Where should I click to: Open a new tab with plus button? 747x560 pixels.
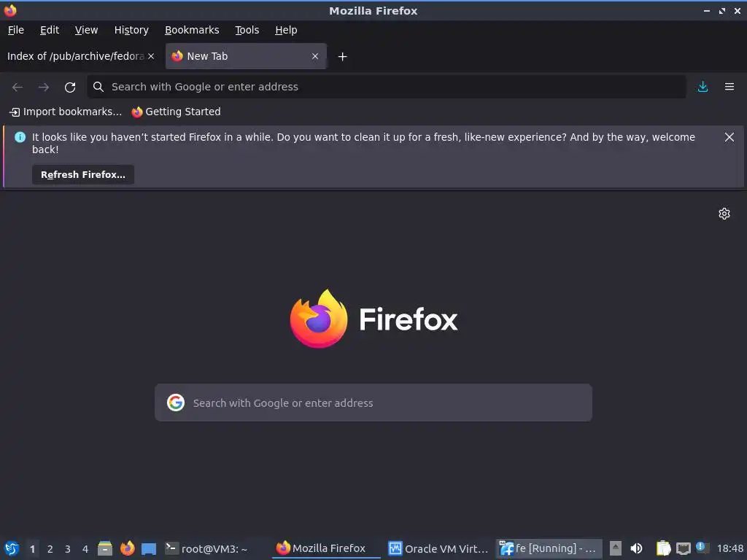(342, 57)
